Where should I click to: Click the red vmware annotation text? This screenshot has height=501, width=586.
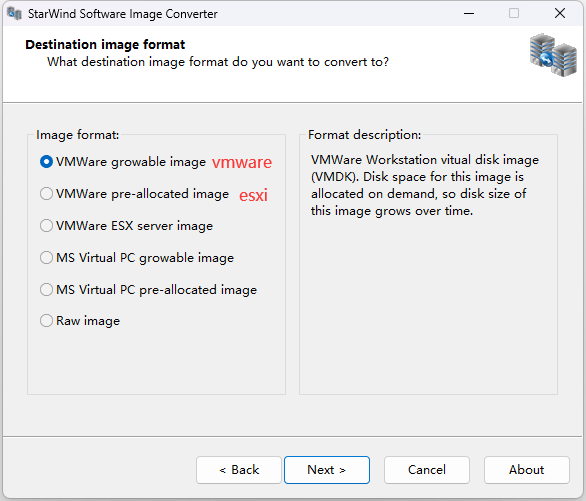click(x=242, y=163)
